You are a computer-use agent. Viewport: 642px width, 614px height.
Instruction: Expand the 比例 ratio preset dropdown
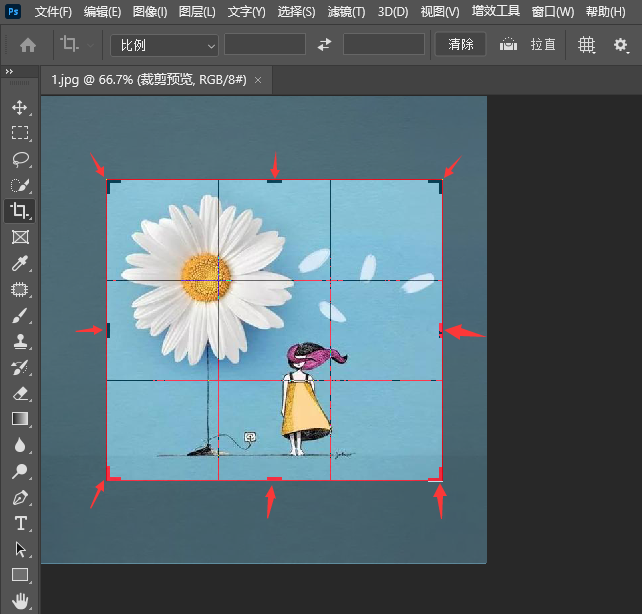point(164,45)
